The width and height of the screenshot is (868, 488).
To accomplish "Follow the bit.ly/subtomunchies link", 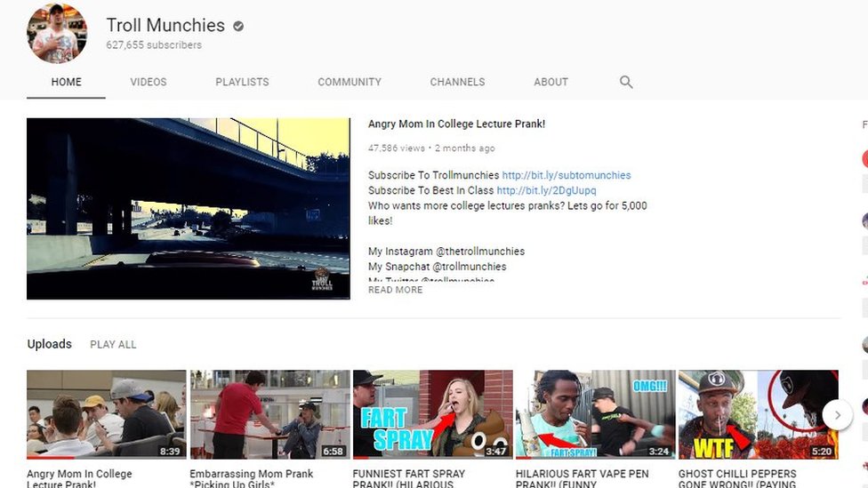I will coord(567,175).
